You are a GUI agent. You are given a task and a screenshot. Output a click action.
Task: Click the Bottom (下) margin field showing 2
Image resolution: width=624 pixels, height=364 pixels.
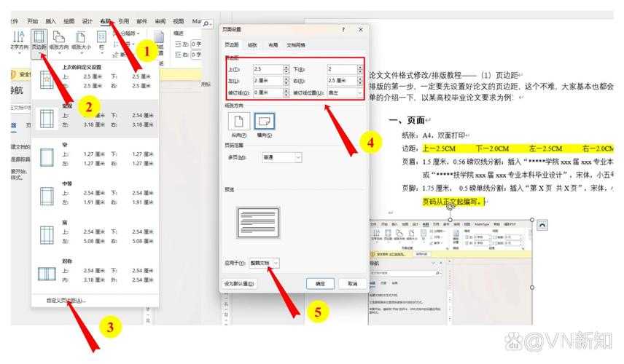pyautogui.click(x=342, y=69)
